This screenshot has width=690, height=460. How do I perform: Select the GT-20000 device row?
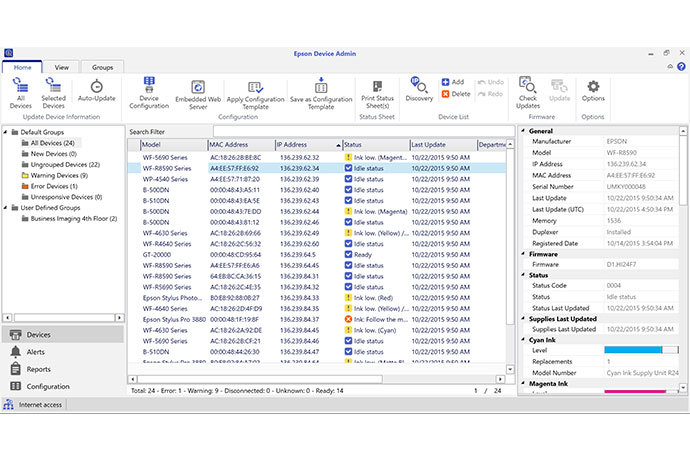pos(317,254)
